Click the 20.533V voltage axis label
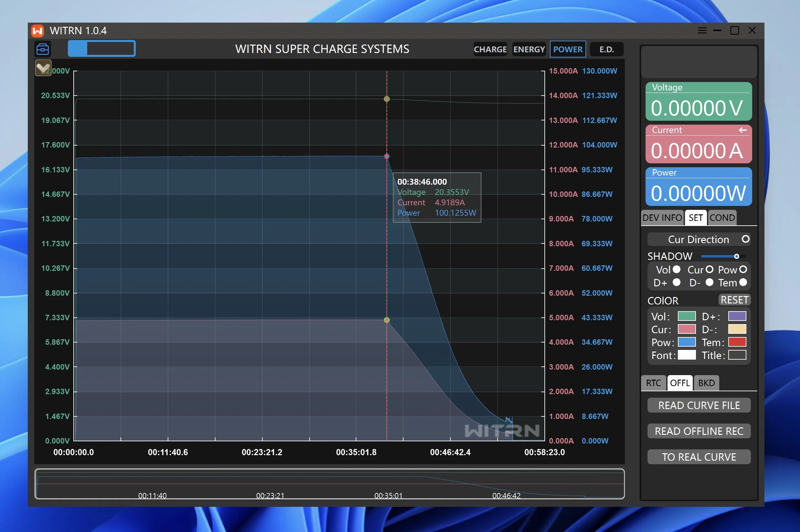Screen dimensions: 800x532 point(55,96)
